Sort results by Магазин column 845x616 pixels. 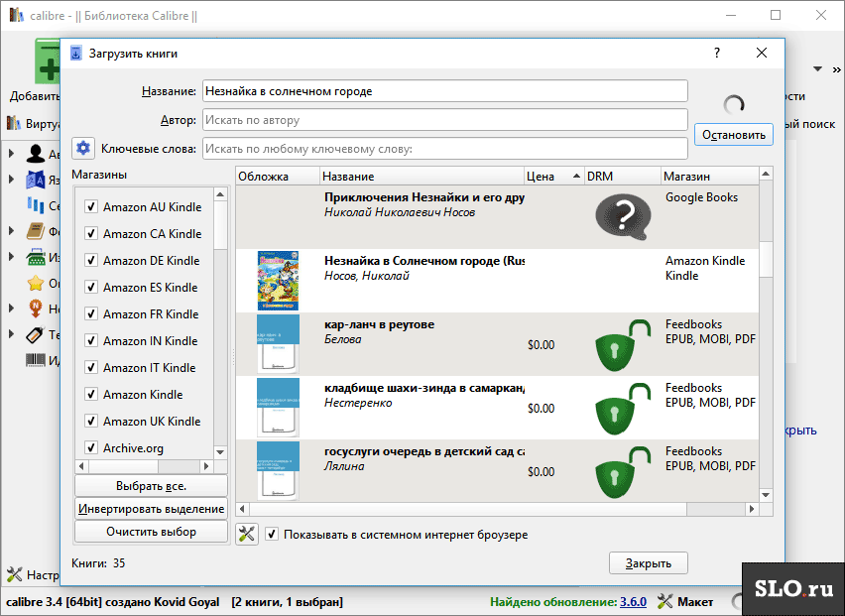710,177
